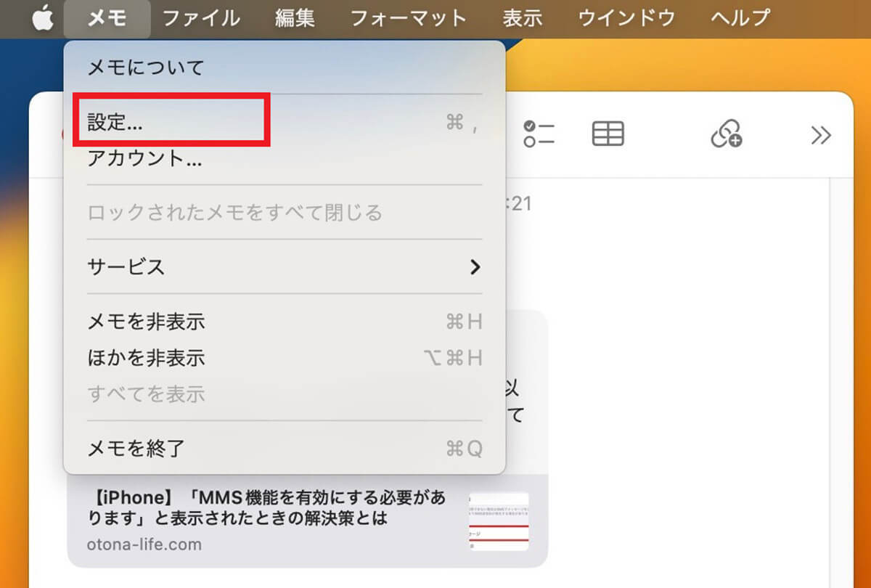Select メモを非表示 menu entry
The image size is (871, 588).
point(285,322)
